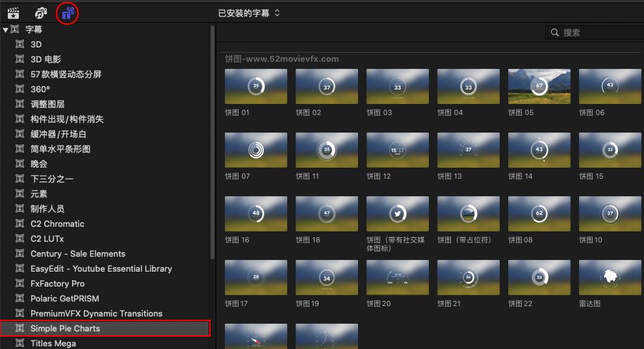Click the 饼图 01 caption text
Screen dimensions: 644x349
click(237, 112)
